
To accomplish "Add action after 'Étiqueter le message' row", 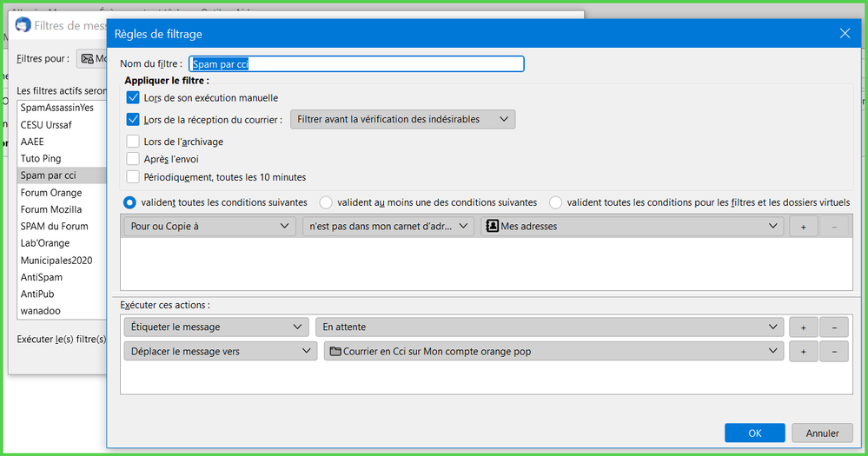I will (802, 327).
